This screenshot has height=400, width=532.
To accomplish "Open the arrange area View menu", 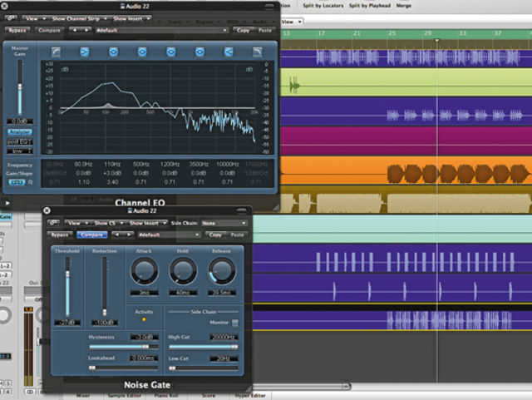I will [x=292, y=22].
